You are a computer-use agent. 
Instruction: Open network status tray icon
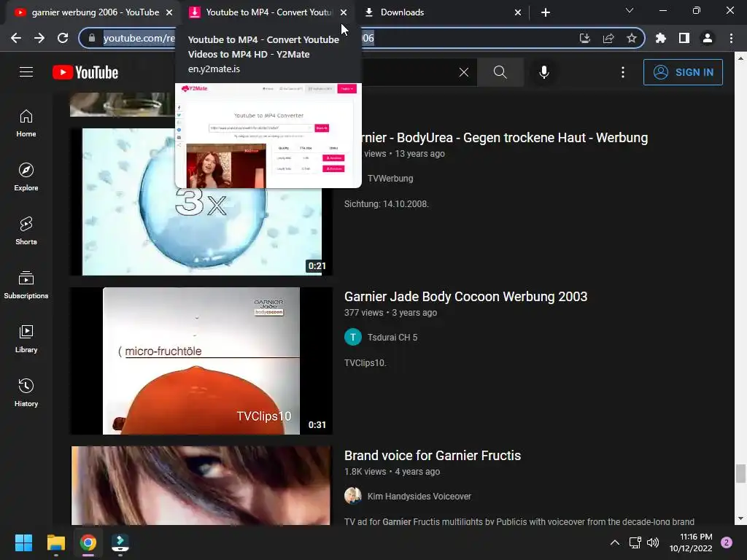635,542
